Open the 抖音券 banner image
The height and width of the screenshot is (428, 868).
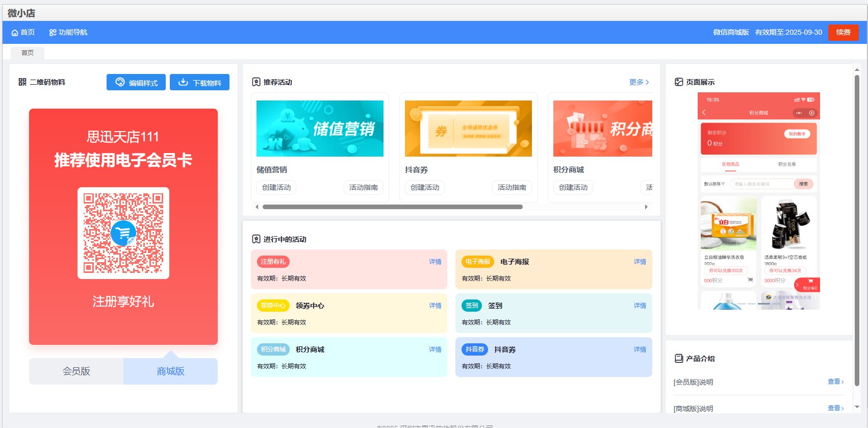click(468, 129)
